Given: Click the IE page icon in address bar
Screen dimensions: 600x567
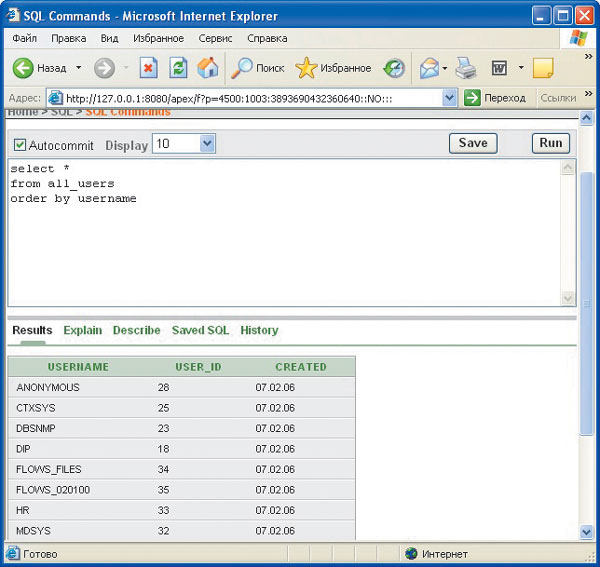Looking at the screenshot, I should (55, 98).
